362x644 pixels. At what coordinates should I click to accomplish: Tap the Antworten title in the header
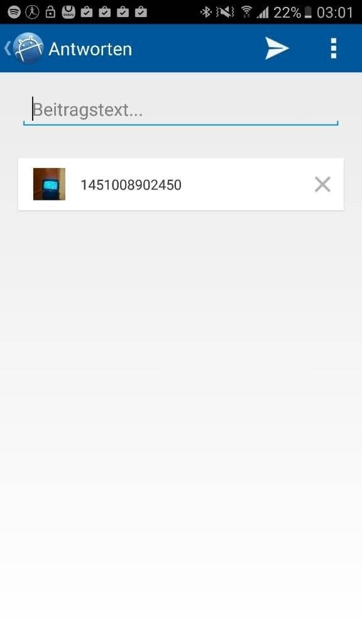point(90,49)
